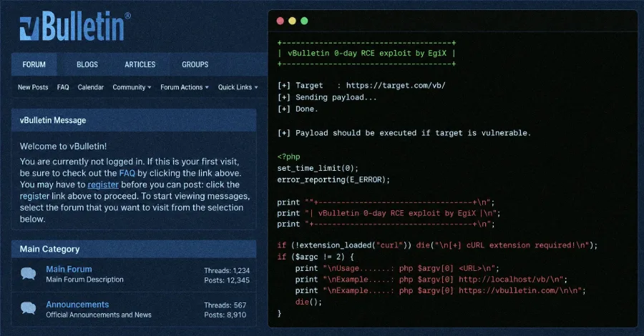Click the 'die();' code line

point(308,302)
